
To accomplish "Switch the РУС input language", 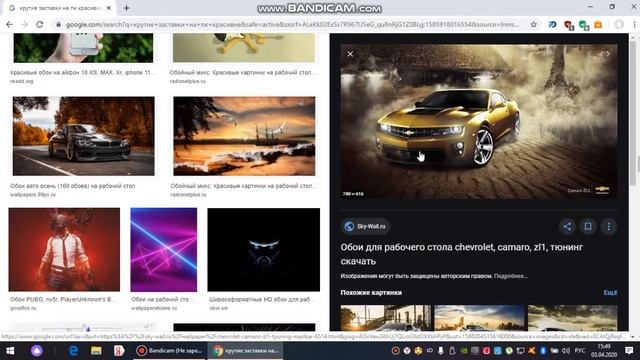I will point(579,351).
